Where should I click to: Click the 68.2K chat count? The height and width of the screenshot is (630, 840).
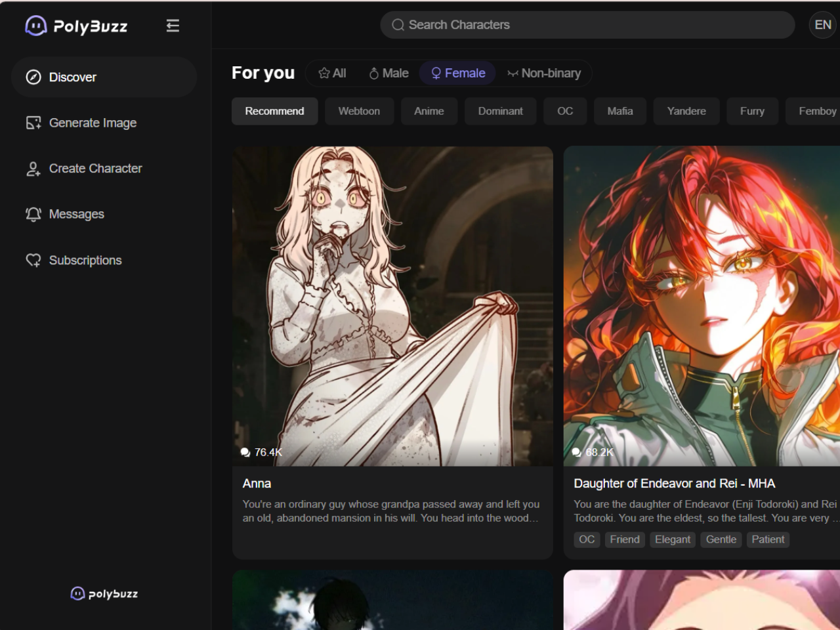tap(599, 452)
